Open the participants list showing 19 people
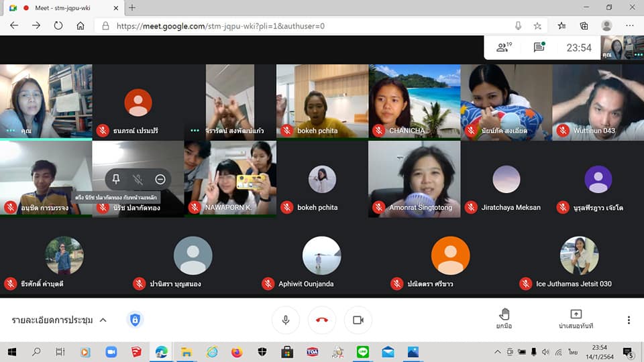The height and width of the screenshot is (362, 644). click(503, 48)
